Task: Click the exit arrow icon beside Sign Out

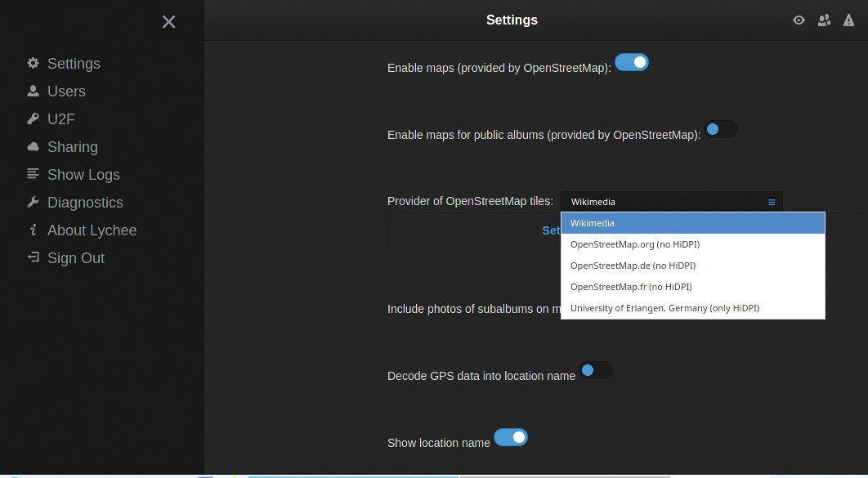Action: [x=34, y=257]
